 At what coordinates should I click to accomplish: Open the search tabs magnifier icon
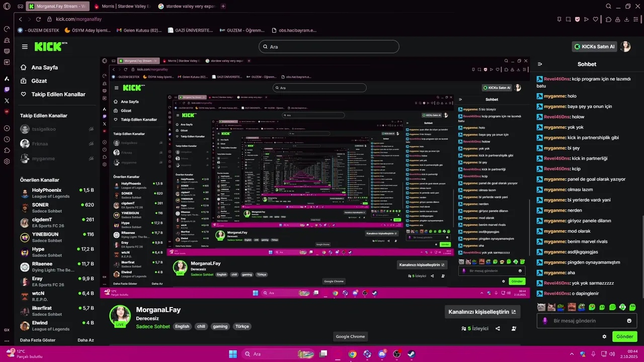(x=608, y=7)
